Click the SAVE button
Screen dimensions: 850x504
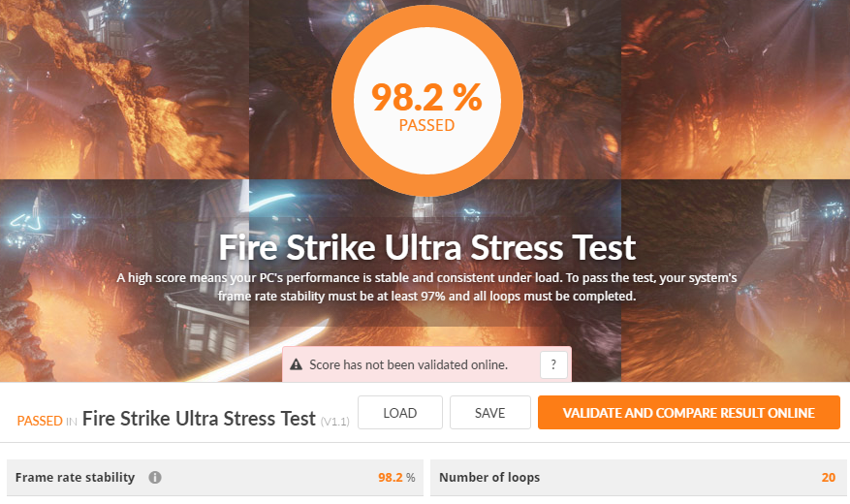[x=490, y=413]
